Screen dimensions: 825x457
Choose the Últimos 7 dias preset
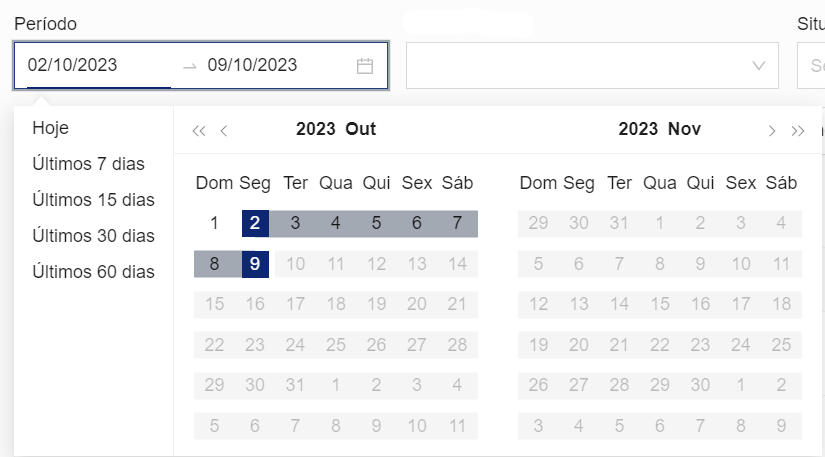click(x=88, y=164)
